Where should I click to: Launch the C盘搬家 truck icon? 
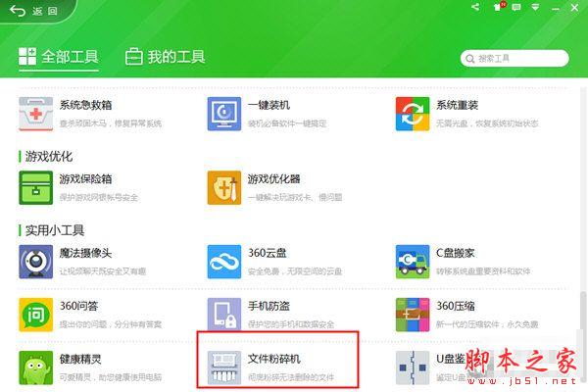pyautogui.click(x=413, y=262)
